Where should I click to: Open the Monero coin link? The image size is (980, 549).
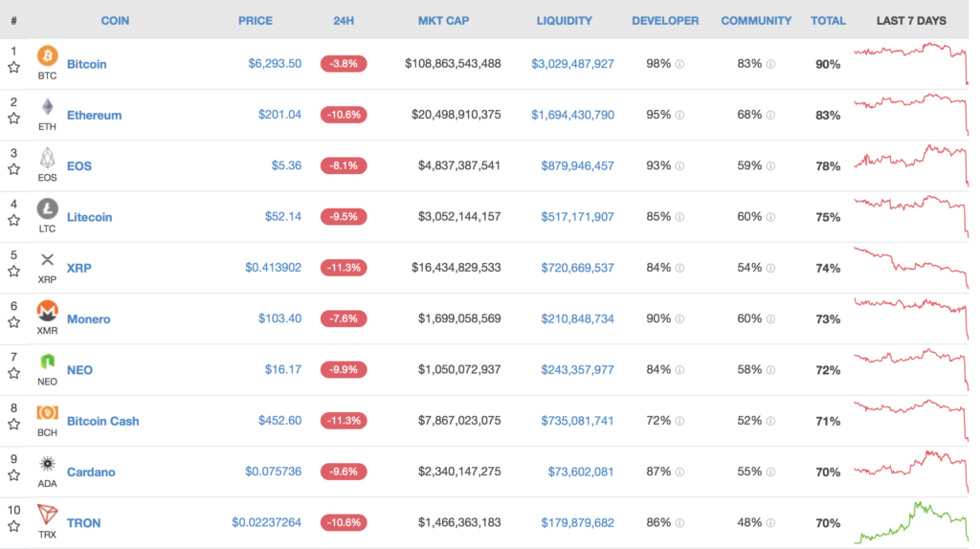pyautogui.click(x=88, y=318)
